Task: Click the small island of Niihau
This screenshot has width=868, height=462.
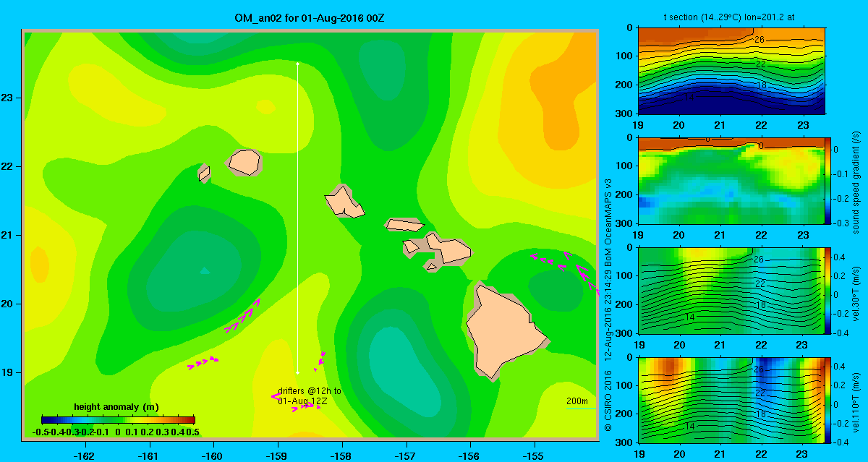Action: (x=204, y=174)
